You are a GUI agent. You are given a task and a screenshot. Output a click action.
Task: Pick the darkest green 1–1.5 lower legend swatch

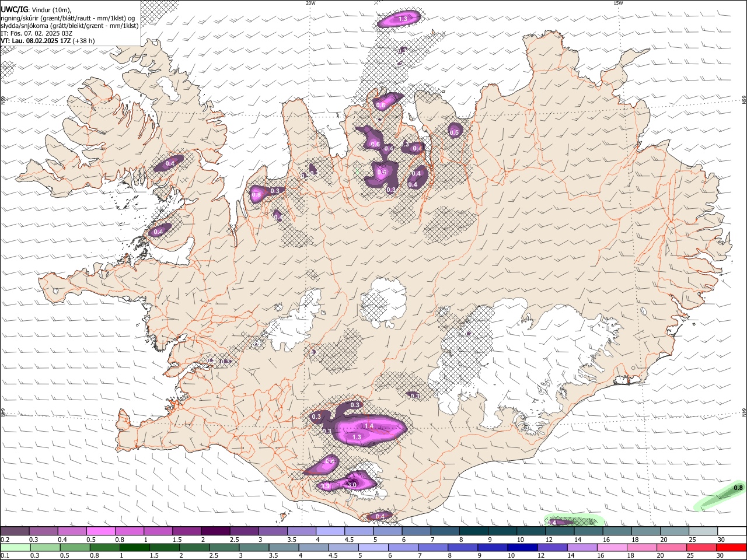135,547
